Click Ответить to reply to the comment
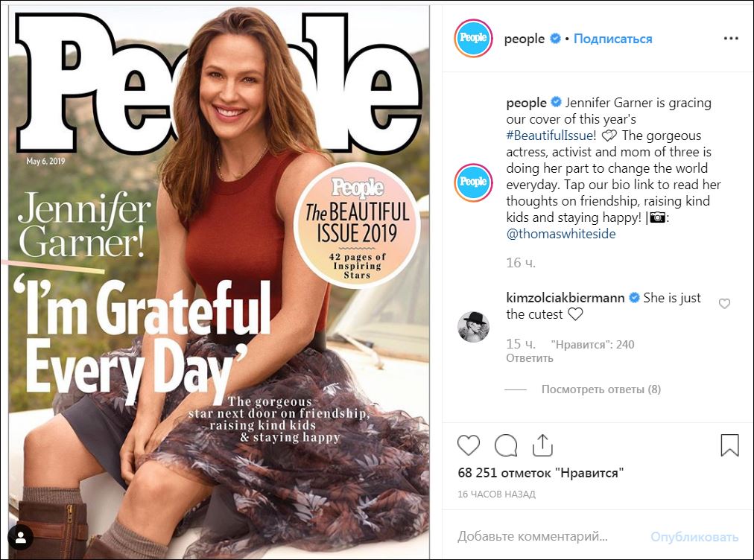 pyautogui.click(x=530, y=358)
